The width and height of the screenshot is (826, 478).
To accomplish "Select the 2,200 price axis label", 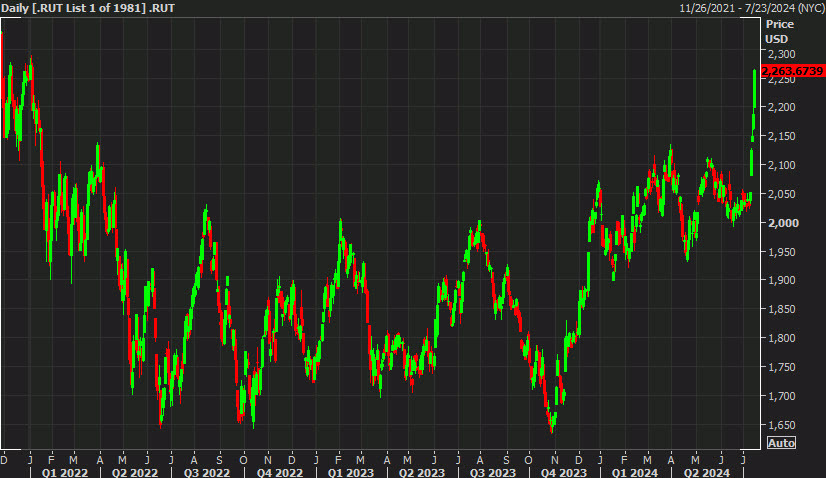I will coord(782,107).
